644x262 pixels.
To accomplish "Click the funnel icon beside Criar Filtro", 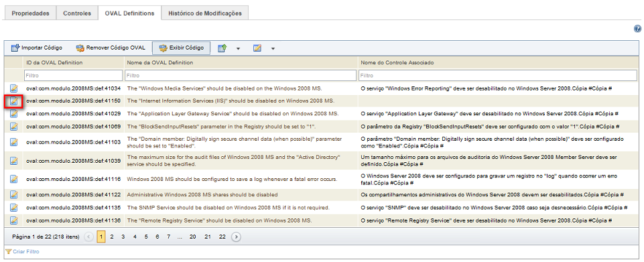I will [8, 251].
